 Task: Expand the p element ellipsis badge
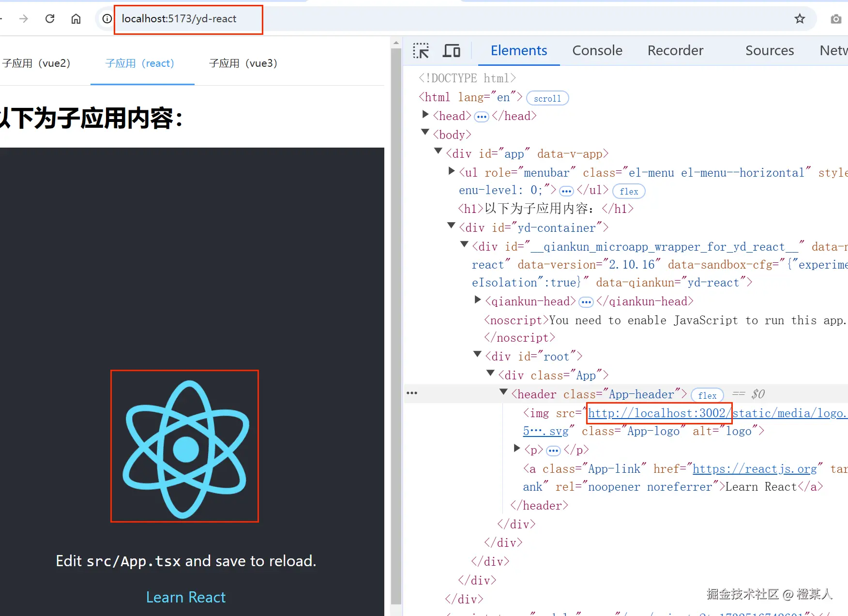(553, 451)
